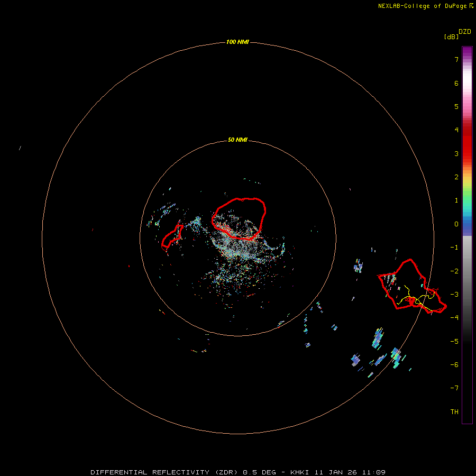Click the [dB] unit label
This screenshot has height=476, width=476.
pyautogui.click(x=452, y=37)
